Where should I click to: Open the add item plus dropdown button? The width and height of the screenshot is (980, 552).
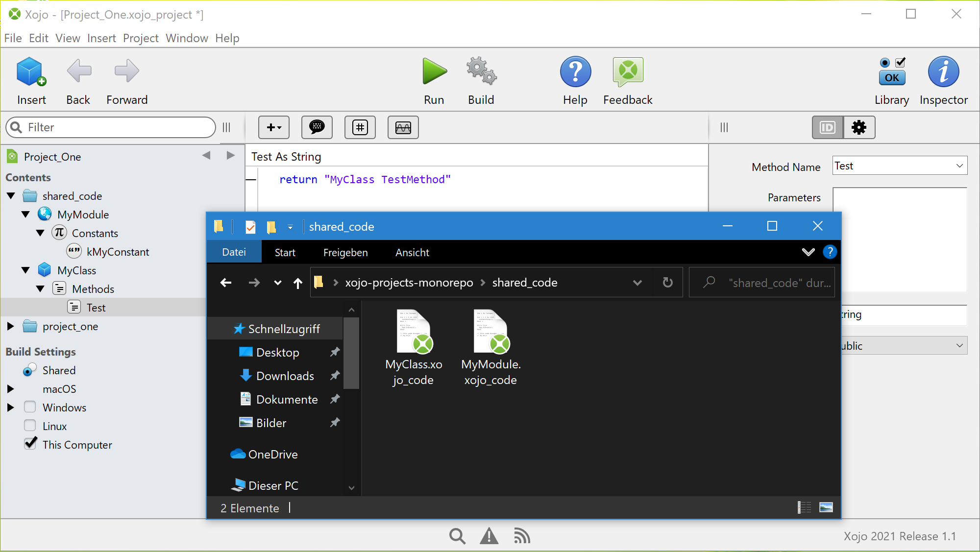tap(274, 127)
